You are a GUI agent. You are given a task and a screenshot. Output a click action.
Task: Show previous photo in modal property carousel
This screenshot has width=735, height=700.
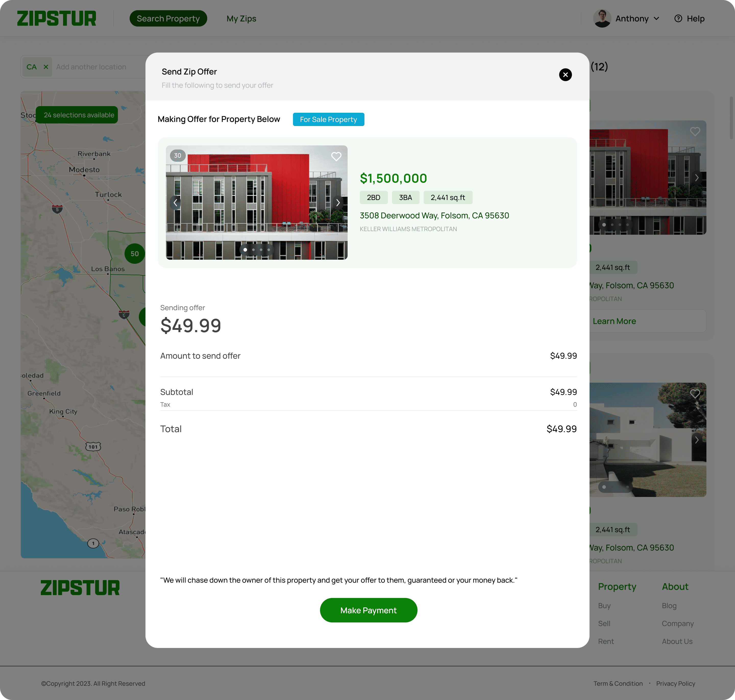[x=175, y=203]
